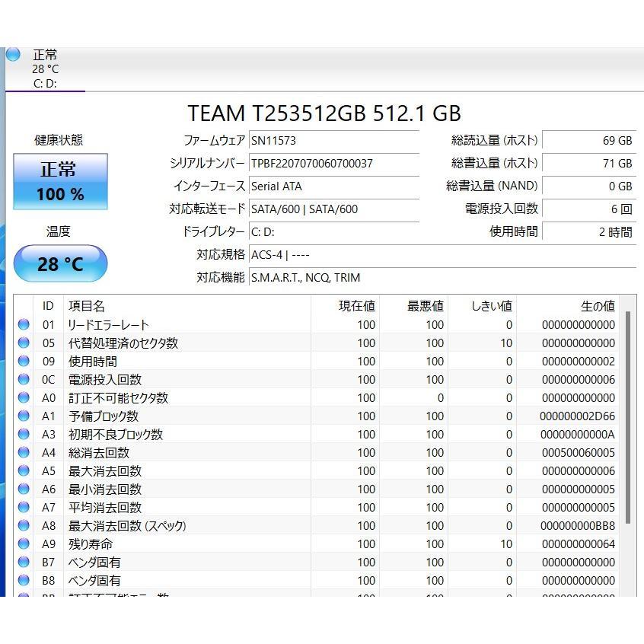Click the total NAND writes value 0 GB

[589, 186]
